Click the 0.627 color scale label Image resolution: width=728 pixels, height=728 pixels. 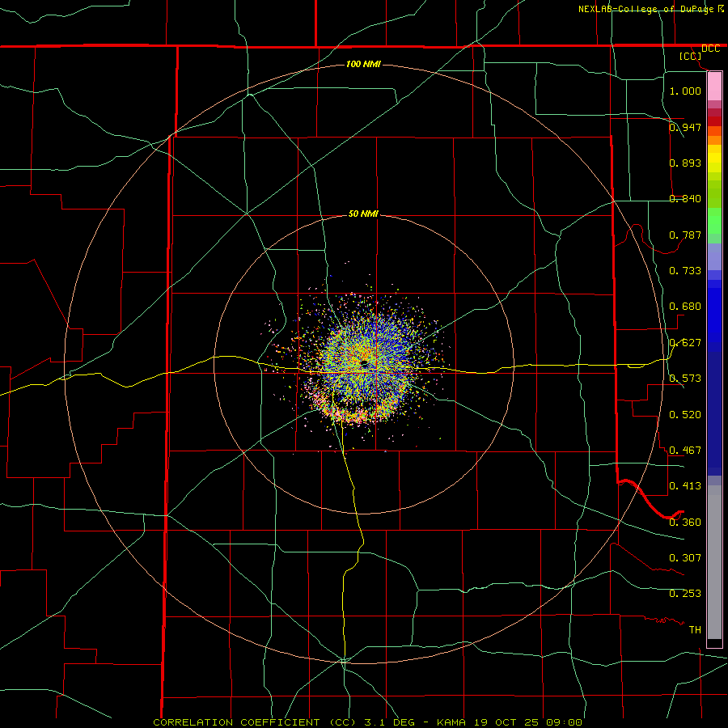pyautogui.click(x=685, y=342)
